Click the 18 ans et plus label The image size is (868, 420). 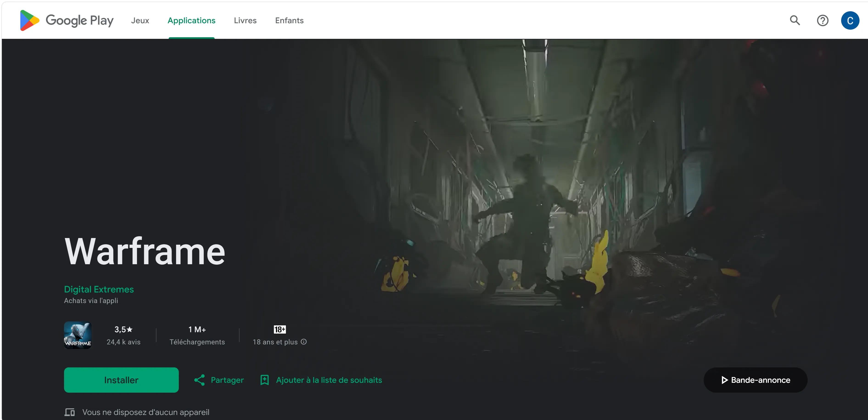[x=275, y=342]
